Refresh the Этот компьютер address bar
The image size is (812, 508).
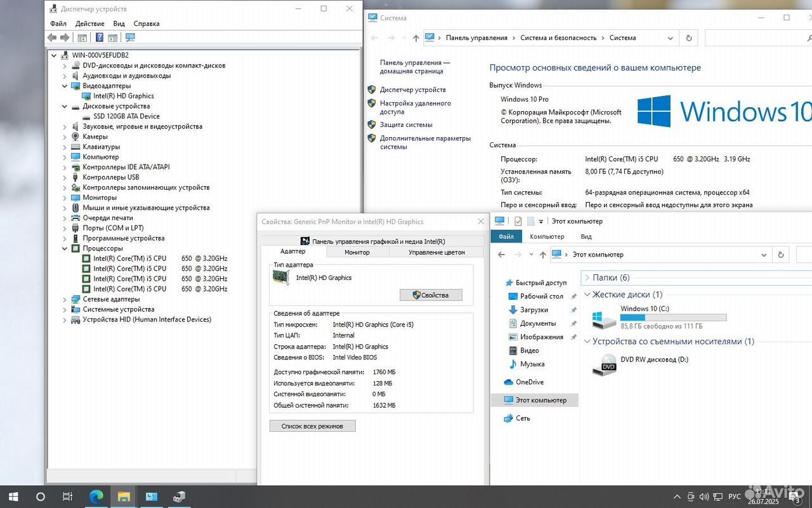[x=781, y=255]
